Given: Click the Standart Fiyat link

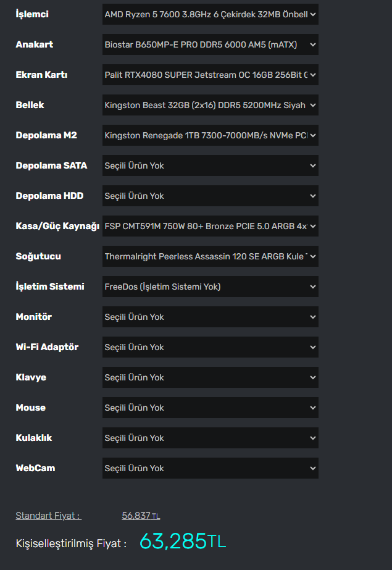Looking at the screenshot, I should click(x=48, y=516).
